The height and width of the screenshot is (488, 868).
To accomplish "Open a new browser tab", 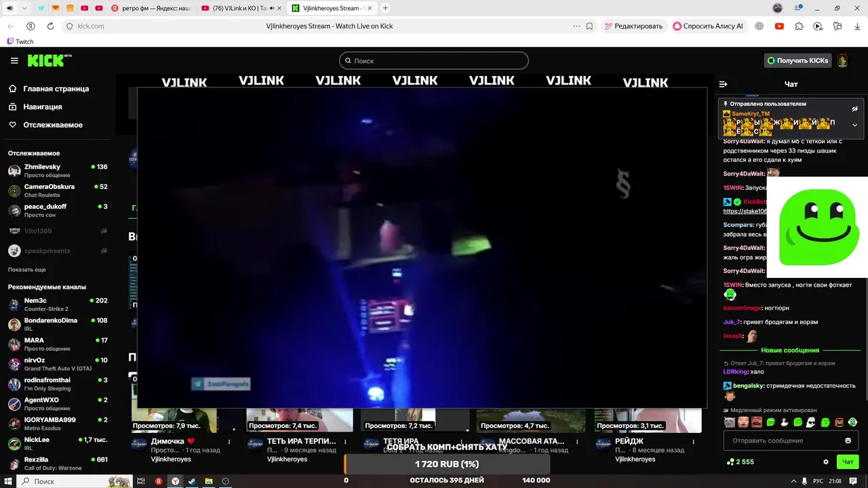I will click(385, 8).
